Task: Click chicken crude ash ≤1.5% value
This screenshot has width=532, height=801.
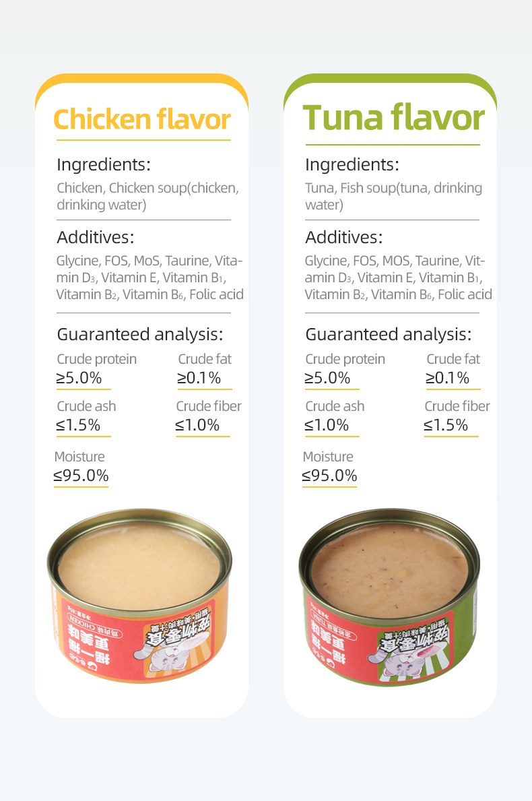Action: (x=78, y=425)
